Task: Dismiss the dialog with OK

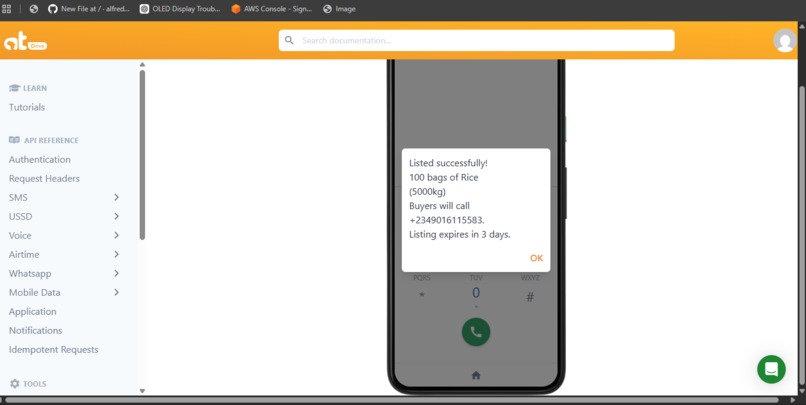Action: (536, 258)
